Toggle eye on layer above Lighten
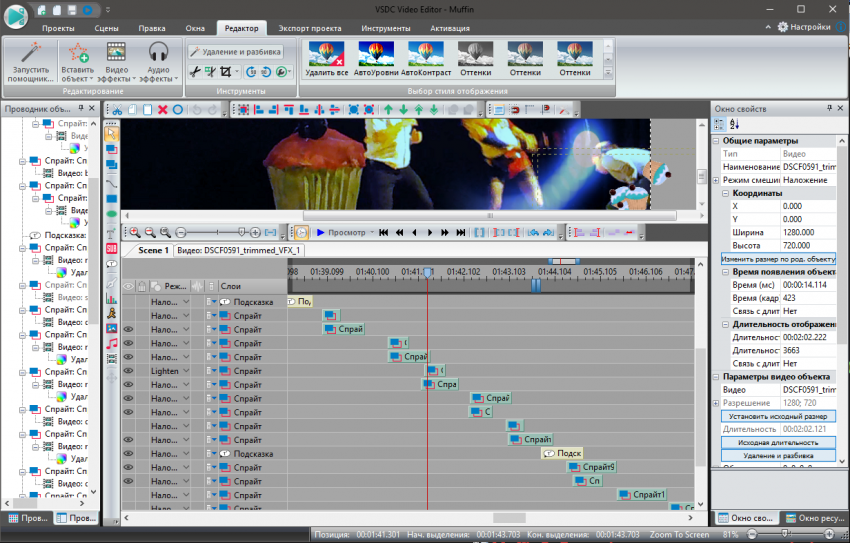The width and height of the screenshot is (850, 543). point(128,357)
